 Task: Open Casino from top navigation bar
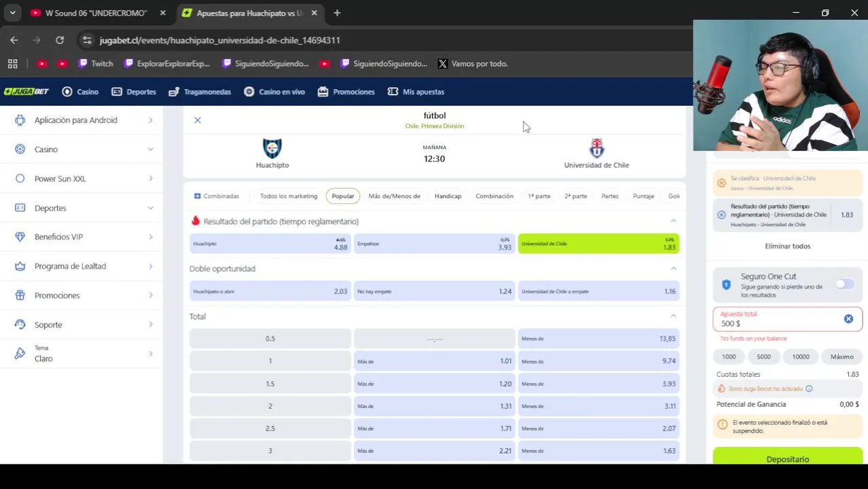[80, 92]
